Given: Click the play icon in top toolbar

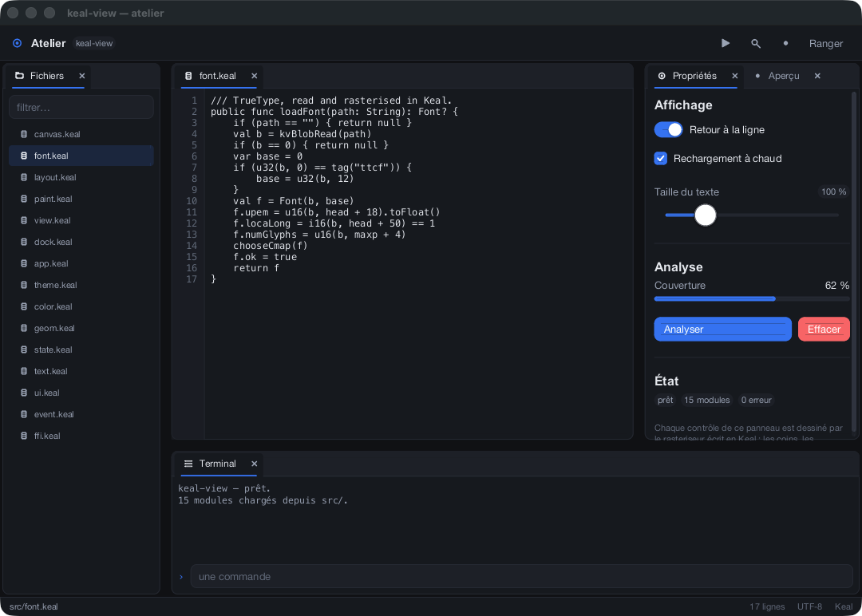Looking at the screenshot, I should click(726, 43).
